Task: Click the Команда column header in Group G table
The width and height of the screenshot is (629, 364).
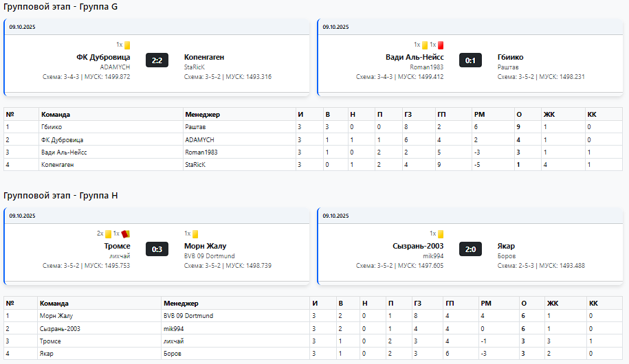Action: [55, 114]
